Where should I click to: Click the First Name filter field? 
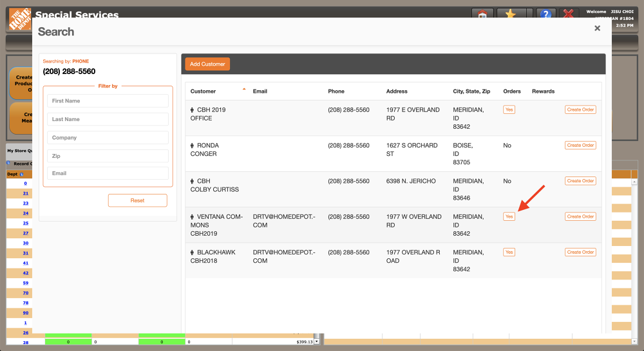(x=108, y=101)
